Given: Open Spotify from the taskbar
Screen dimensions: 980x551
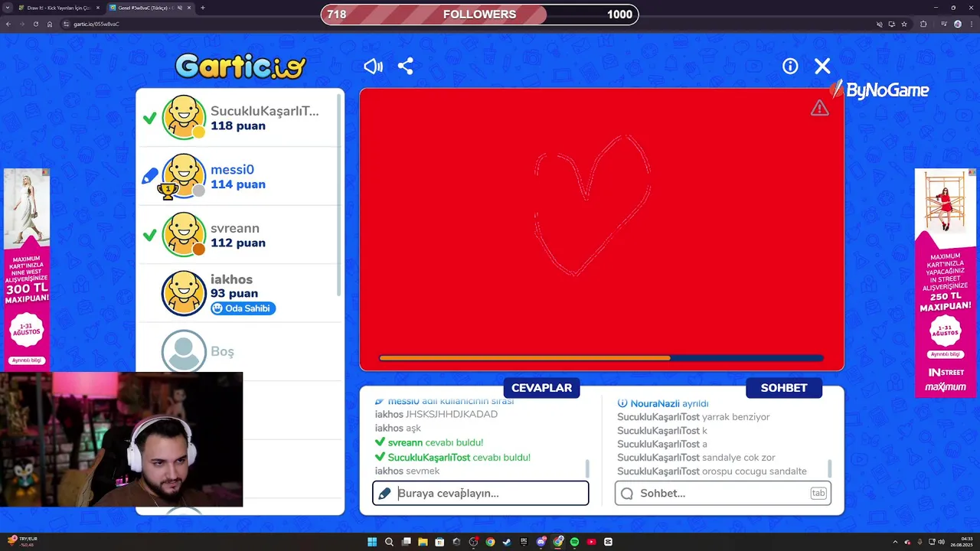Looking at the screenshot, I should tap(574, 542).
